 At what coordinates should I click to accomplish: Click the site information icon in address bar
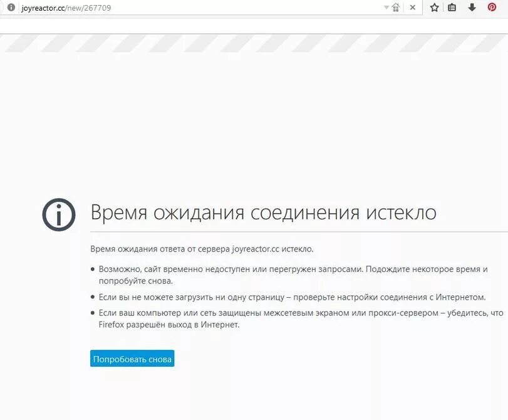[x=11, y=8]
